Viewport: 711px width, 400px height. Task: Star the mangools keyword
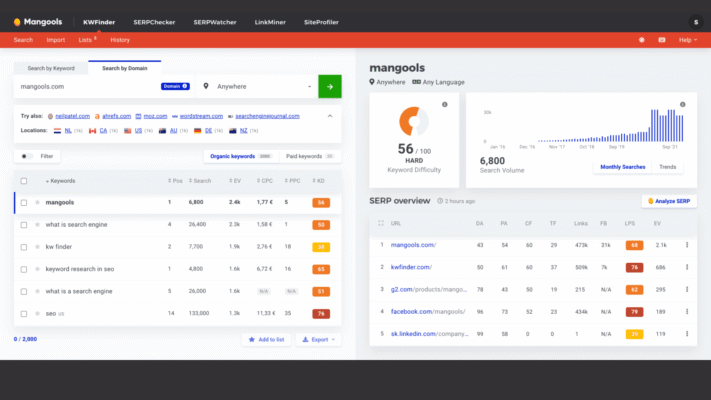point(37,202)
